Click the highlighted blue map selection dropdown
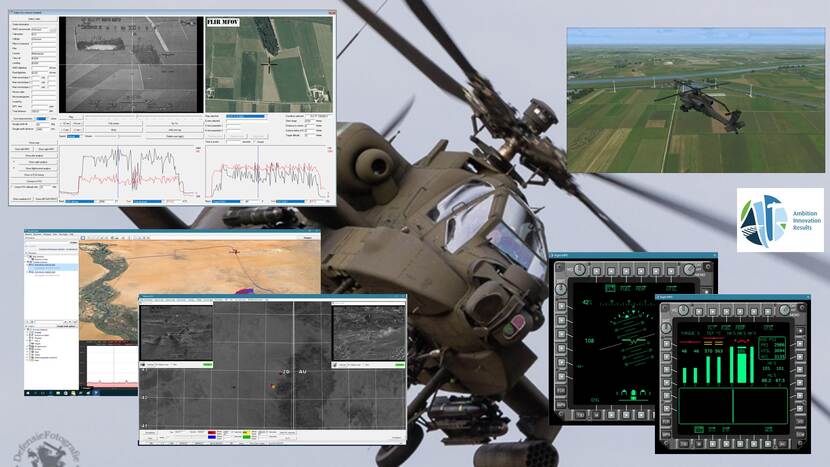Screen dimensions: 830x467 pyautogui.click(x=246, y=116)
